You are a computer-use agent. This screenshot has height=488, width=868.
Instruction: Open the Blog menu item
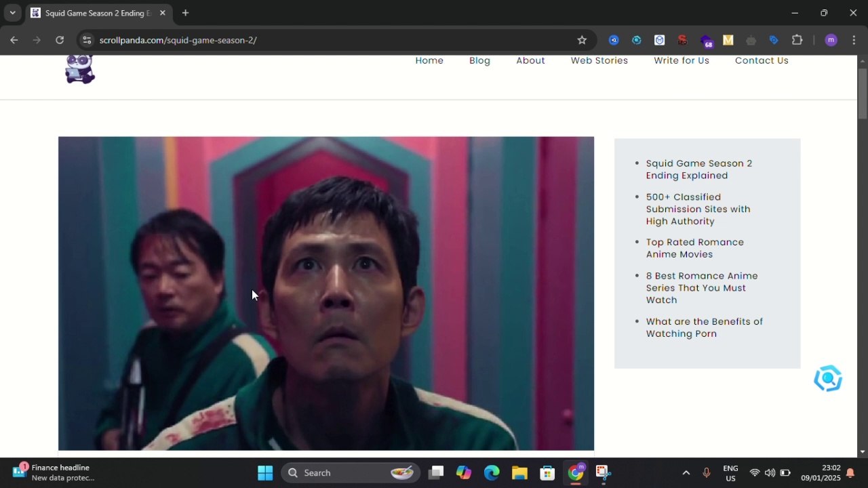[x=479, y=60]
